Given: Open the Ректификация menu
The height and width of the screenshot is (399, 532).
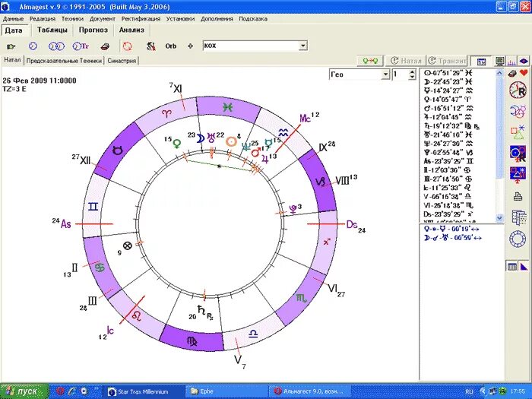Looking at the screenshot, I should coord(141,19).
